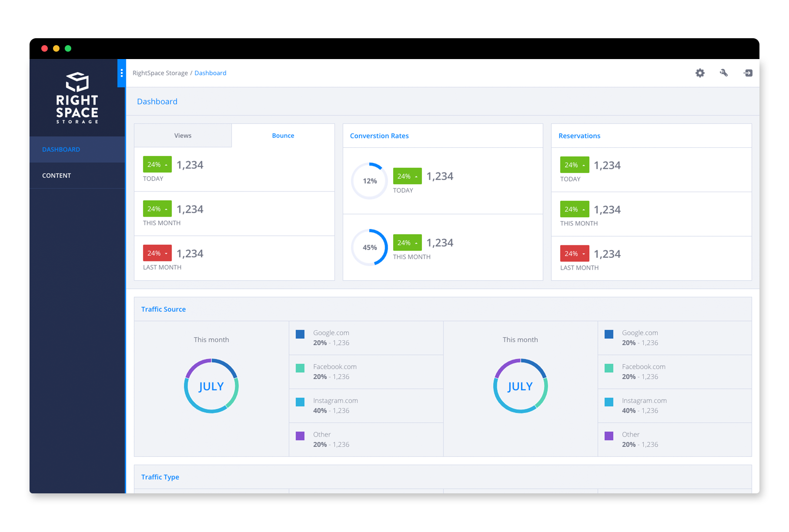The image size is (789, 532).
Task: Open the Dashboard breadcrumb link
Action: pos(210,73)
